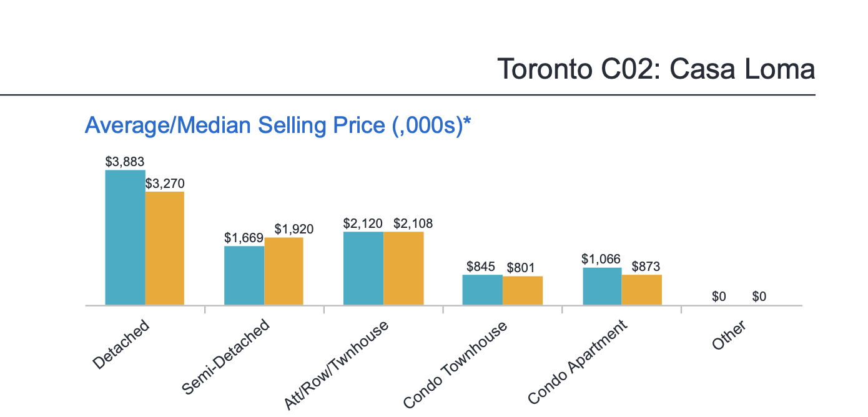Select the Condo Apartment axis label
The width and height of the screenshot is (868, 417).
tap(576, 363)
